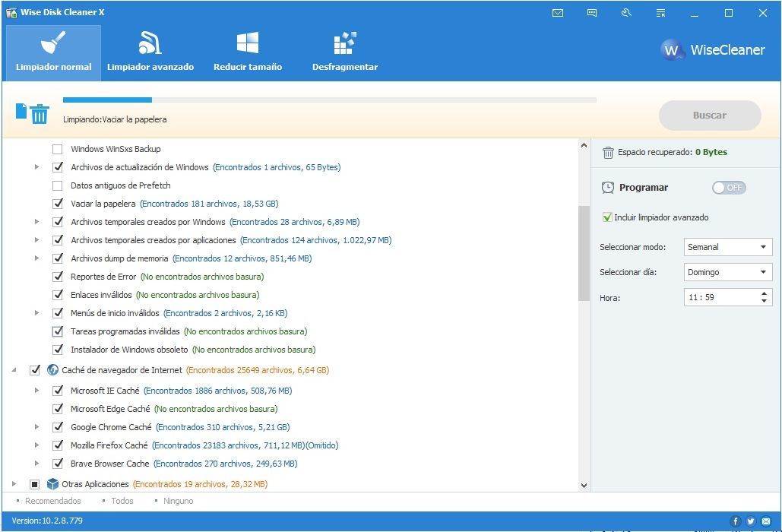This screenshot has height=532, width=782.
Task: Switch to Limpiador normal tab
Action: point(53,53)
